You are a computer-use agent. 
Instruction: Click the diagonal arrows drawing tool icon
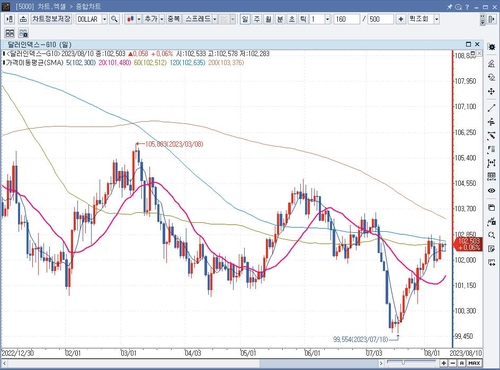491,136
